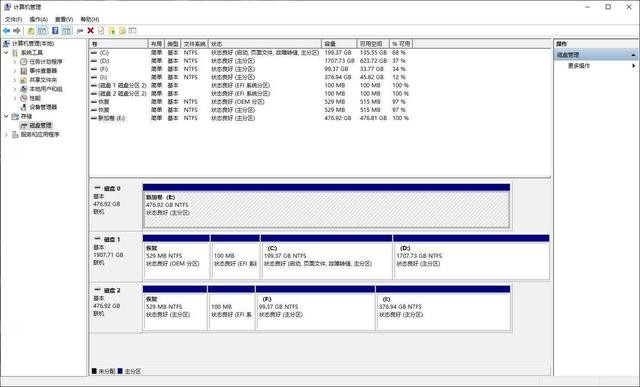Open the 查看(V) menu
Screen dimensions: 640x387
pos(64,19)
